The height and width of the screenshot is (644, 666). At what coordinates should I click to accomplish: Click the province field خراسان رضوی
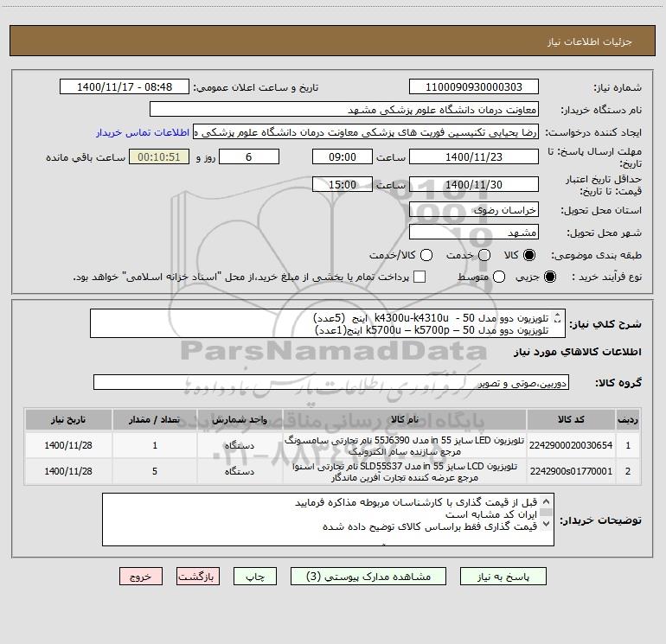coord(474,210)
